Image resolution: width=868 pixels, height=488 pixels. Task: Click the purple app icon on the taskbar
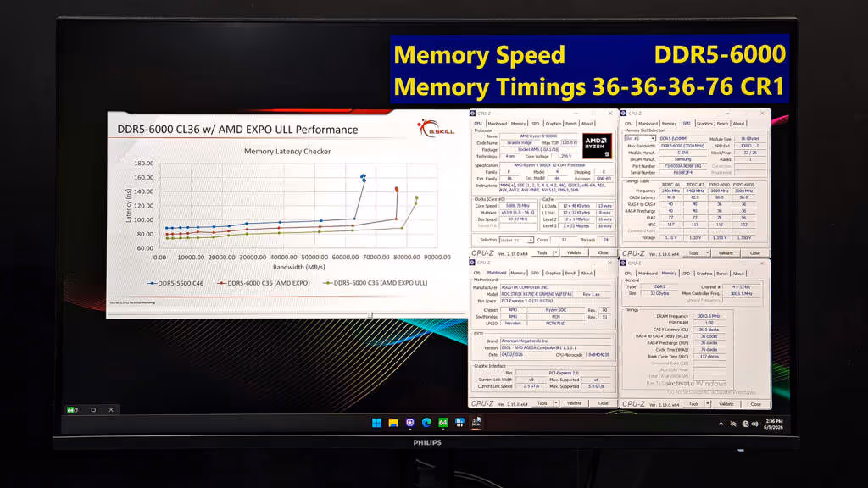click(x=409, y=423)
